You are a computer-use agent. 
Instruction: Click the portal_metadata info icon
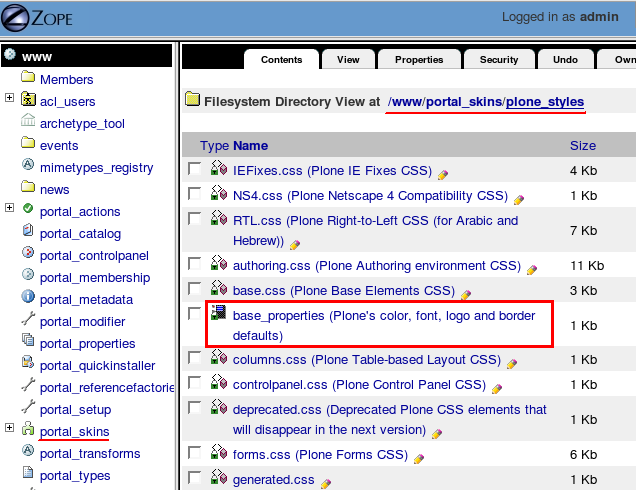(x=28, y=296)
